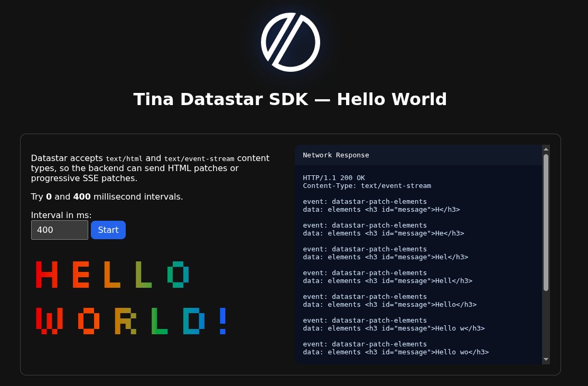Select the "HTTP/1.1 200 OK" line
This screenshot has width=588, height=386.
pyautogui.click(x=334, y=177)
